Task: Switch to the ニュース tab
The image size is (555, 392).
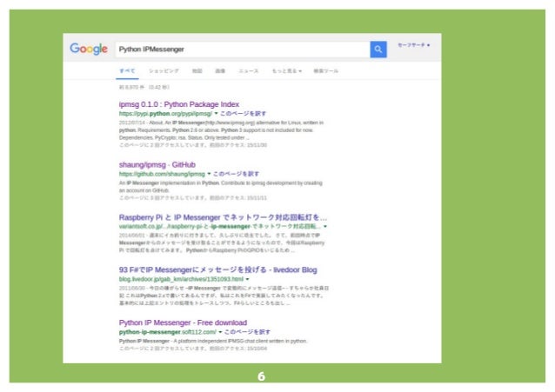Action: click(x=249, y=70)
